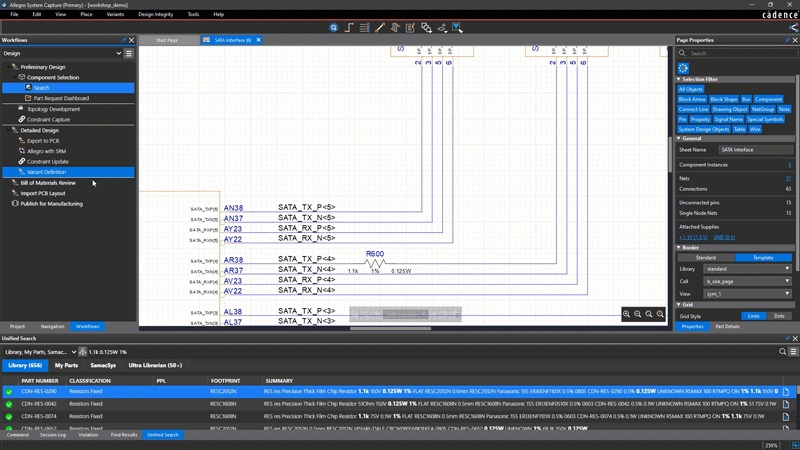800x450 pixels.
Task: Switch border mode to Standard
Action: [706, 258]
